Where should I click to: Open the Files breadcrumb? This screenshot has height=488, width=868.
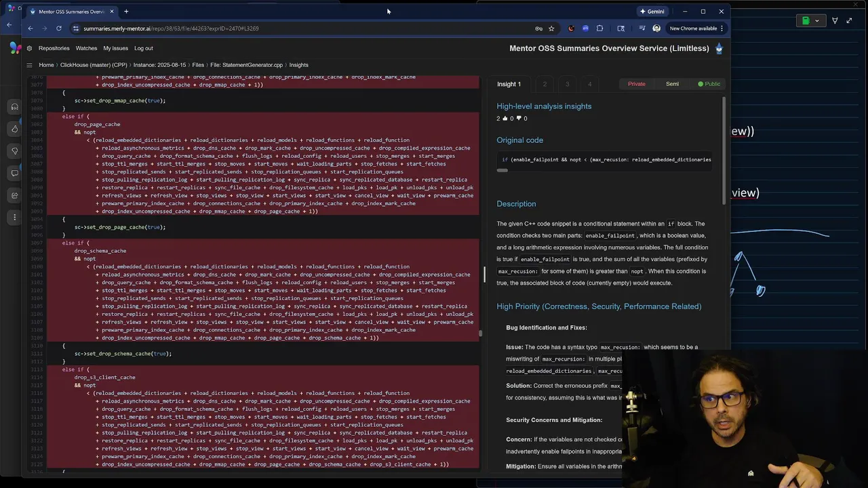click(198, 65)
